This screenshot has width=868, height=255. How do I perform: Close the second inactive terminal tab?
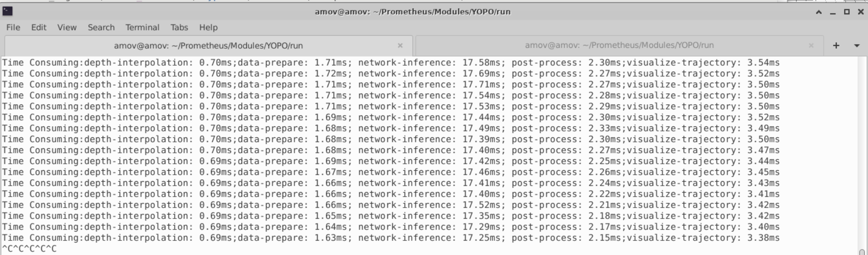(811, 46)
